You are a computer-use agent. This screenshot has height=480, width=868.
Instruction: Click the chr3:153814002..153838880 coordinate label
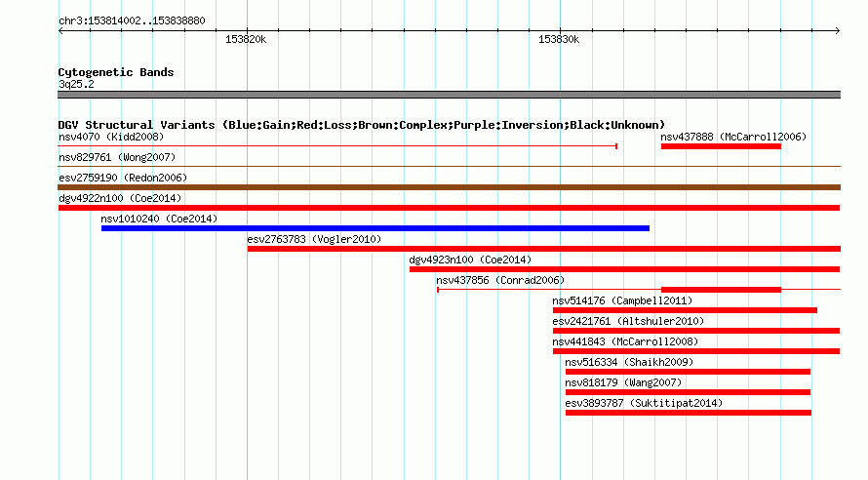(132, 20)
